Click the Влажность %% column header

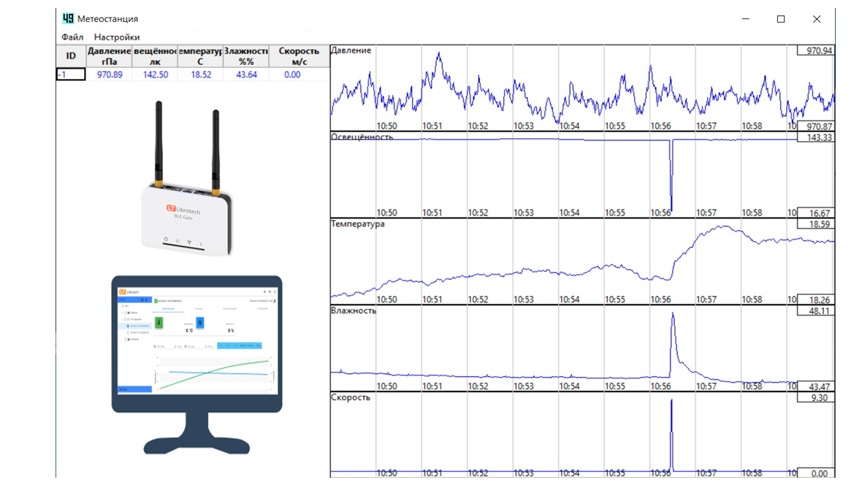coord(245,56)
